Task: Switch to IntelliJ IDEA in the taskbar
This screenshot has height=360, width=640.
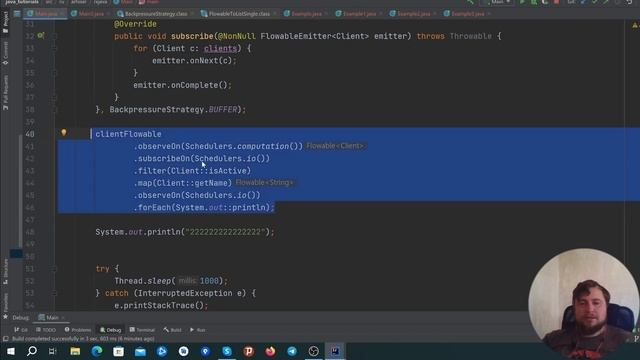Action: pyautogui.click(x=335, y=351)
